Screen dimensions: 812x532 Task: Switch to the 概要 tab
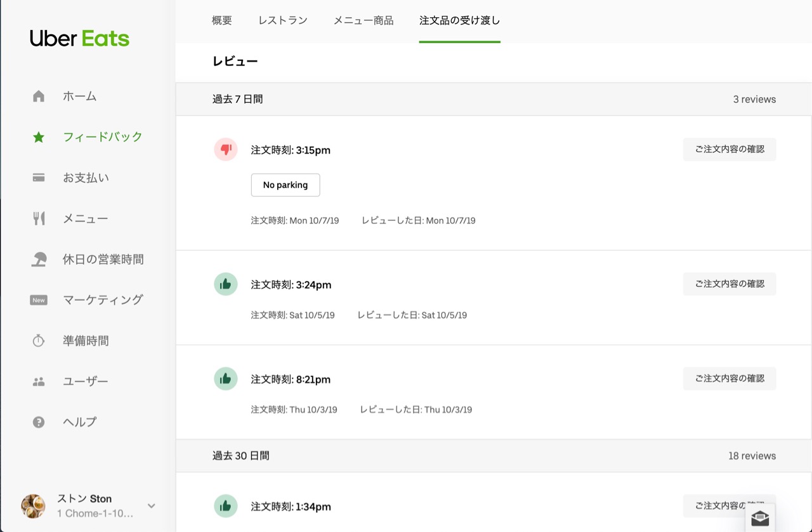[x=222, y=20]
